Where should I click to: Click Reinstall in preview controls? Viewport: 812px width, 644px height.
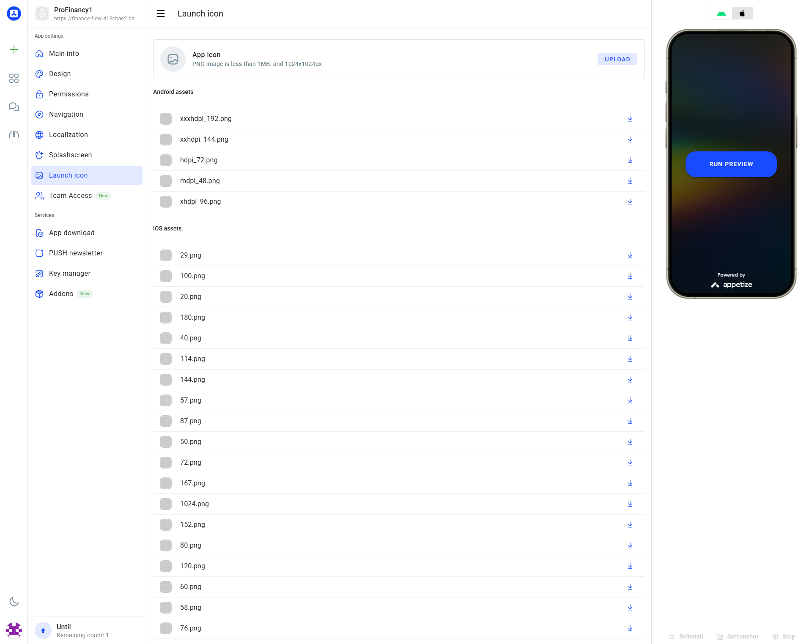coord(686,636)
